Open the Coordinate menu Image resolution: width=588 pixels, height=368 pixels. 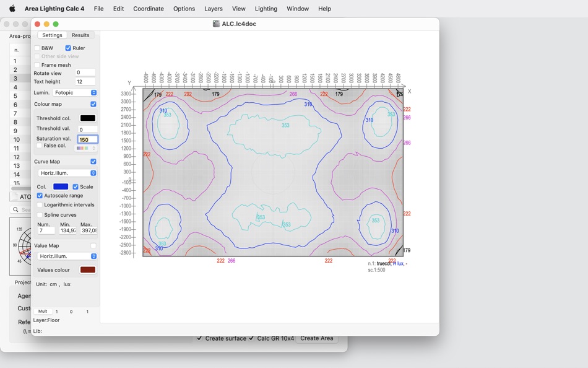pyautogui.click(x=149, y=9)
